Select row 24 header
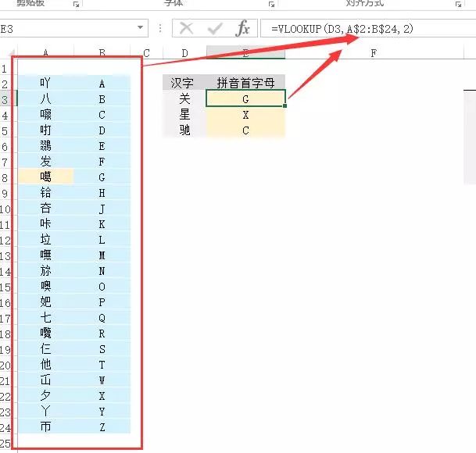476x453 pixels. pos(5,428)
